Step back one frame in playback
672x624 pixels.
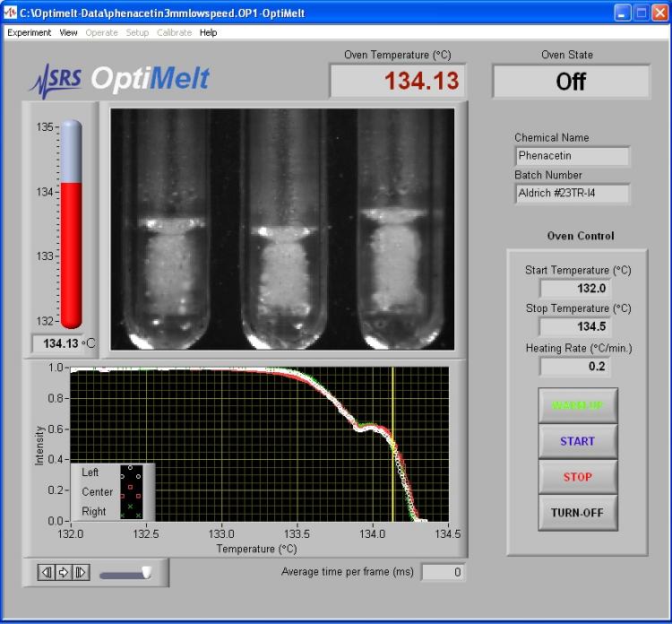[x=46, y=572]
